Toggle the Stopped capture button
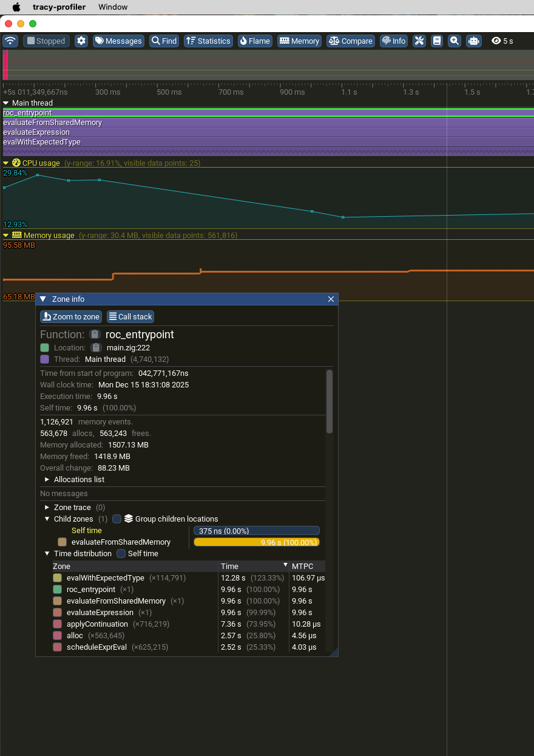Screen dimensions: 534x756 [46, 41]
